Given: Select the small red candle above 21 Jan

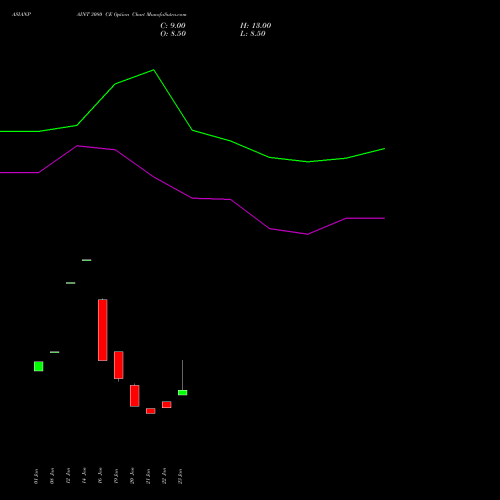Looking at the screenshot, I should coord(151,411).
